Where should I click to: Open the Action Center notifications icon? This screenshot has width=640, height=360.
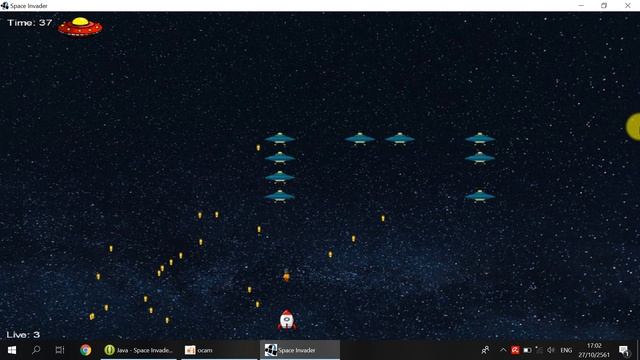[624, 350]
